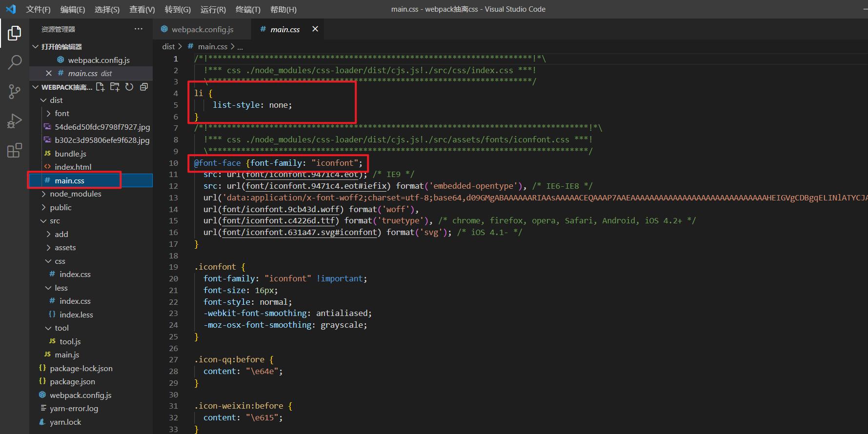Open the 文件(F) menu
This screenshot has width=868, height=434.
[x=38, y=9]
